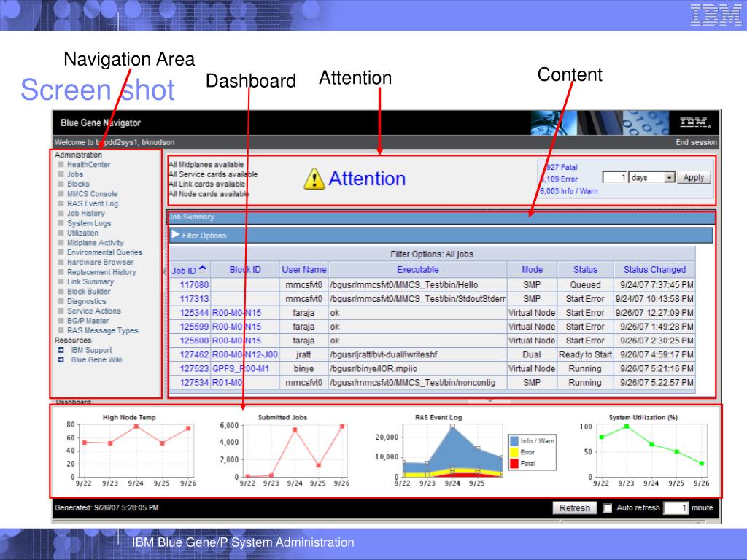Click the Refresh button
This screenshot has height=560, width=747.
click(x=574, y=508)
